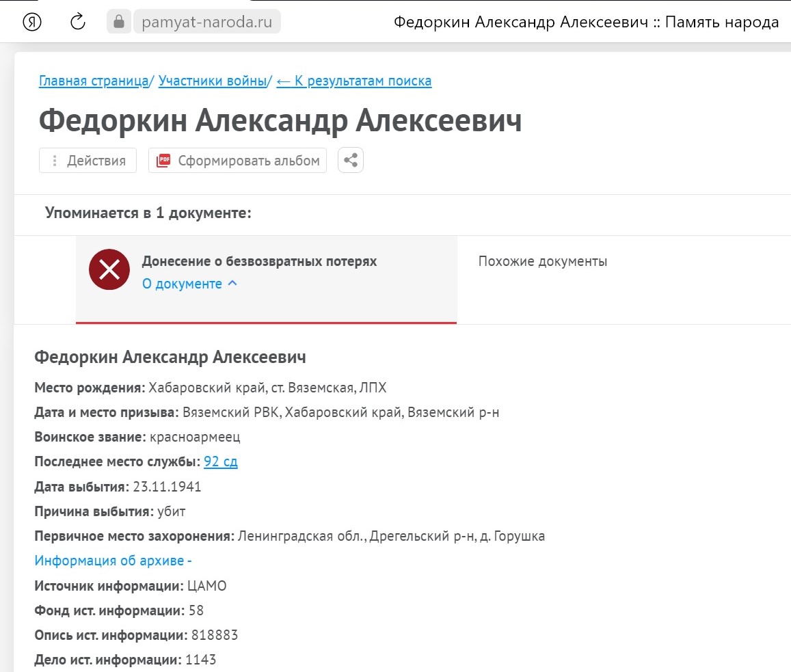The image size is (791, 672).
Task: Open the Действия actions menu
Action: [x=88, y=161]
